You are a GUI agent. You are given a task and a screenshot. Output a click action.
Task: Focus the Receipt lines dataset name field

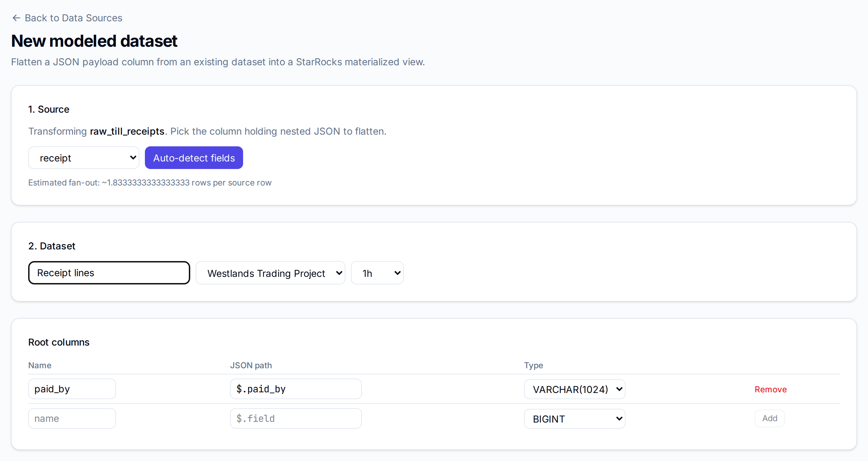[x=109, y=273]
